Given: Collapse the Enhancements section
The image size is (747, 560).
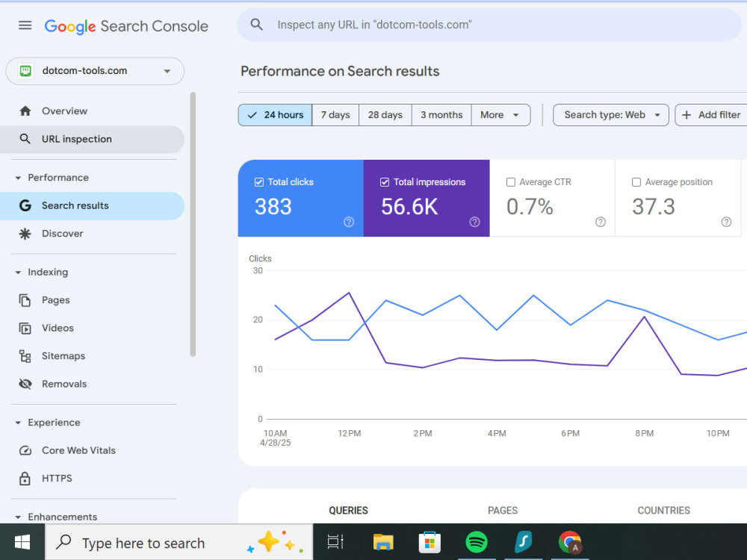Looking at the screenshot, I should [x=18, y=517].
